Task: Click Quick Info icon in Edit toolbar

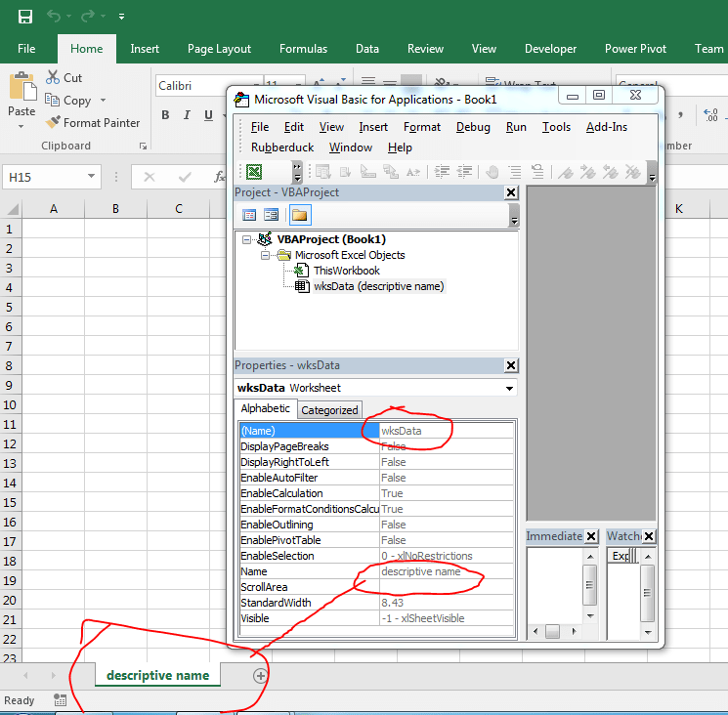Action: pos(368,172)
